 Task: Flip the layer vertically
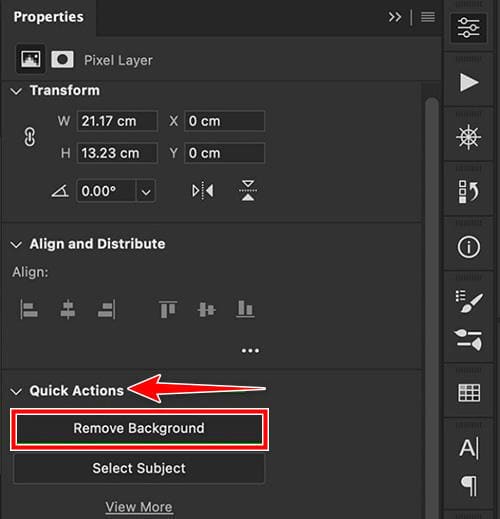click(248, 191)
